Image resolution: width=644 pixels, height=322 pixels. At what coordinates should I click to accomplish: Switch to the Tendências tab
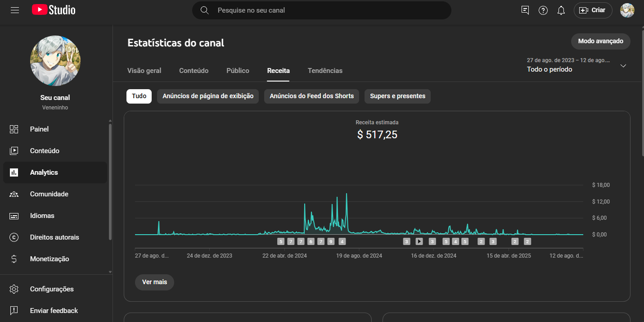coord(325,71)
